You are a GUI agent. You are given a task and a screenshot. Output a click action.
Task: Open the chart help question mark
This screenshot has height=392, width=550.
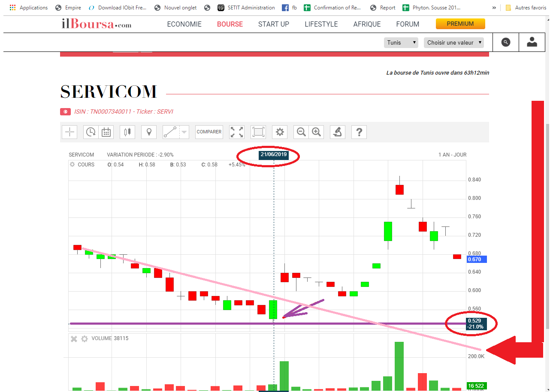coord(359,132)
